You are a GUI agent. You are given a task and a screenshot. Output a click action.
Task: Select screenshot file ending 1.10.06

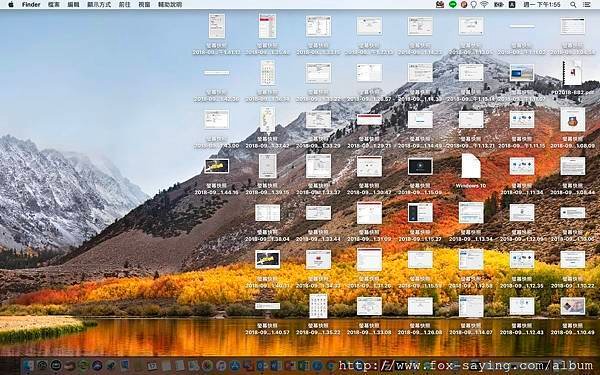[x=572, y=213]
